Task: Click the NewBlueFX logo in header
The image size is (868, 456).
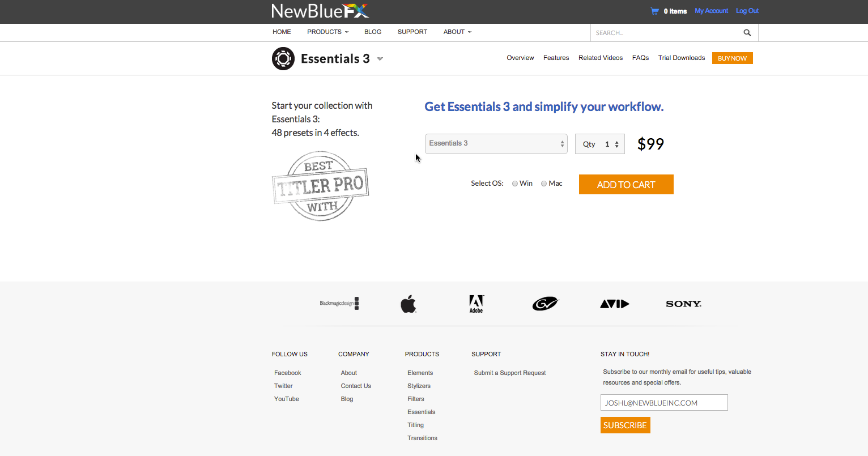Action: (x=320, y=11)
